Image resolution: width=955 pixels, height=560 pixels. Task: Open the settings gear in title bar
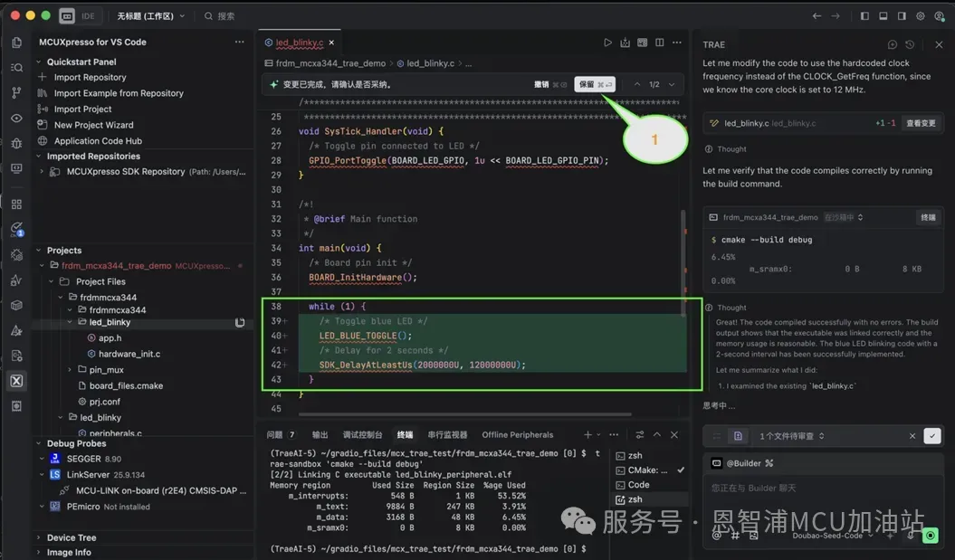[x=920, y=16]
